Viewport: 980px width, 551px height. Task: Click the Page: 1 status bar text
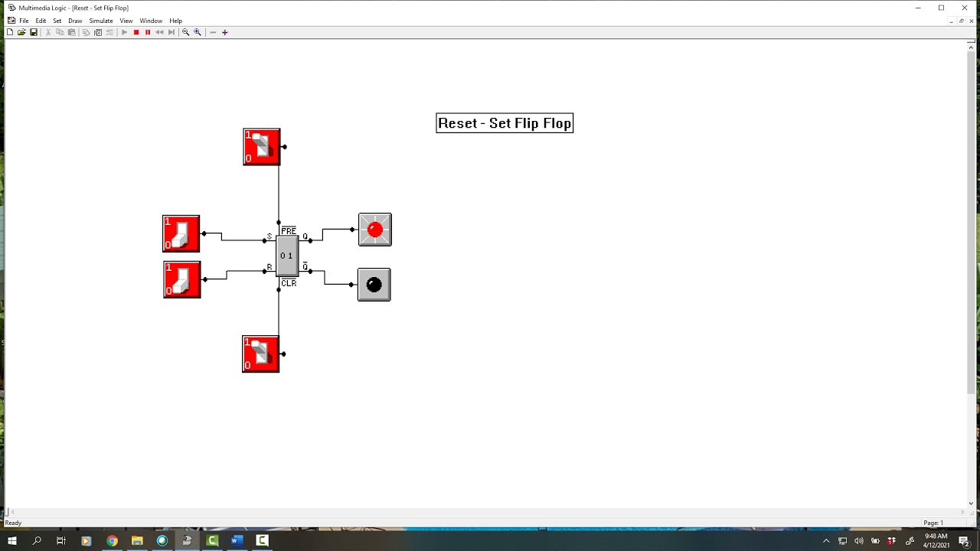coord(933,523)
